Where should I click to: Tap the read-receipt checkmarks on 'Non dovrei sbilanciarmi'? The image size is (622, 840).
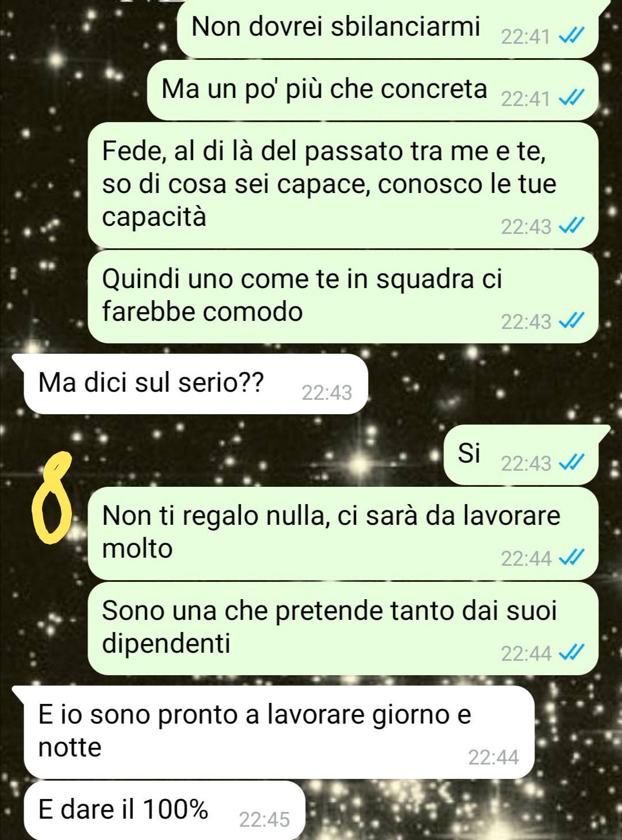[x=572, y=37]
